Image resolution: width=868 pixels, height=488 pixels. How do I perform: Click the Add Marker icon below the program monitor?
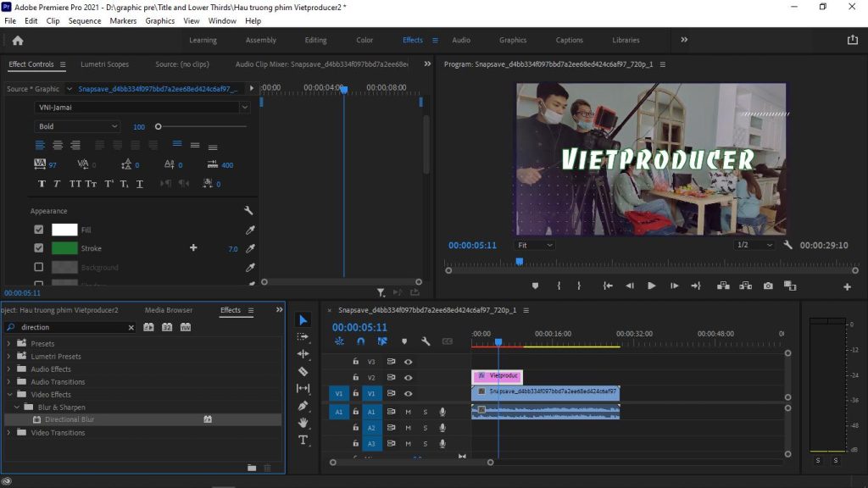(535, 286)
